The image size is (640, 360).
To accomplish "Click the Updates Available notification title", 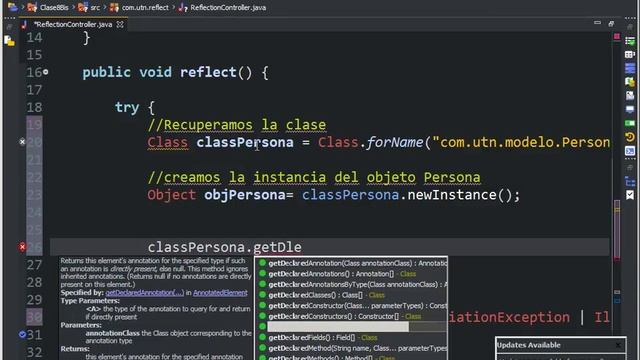I will [x=529, y=345].
